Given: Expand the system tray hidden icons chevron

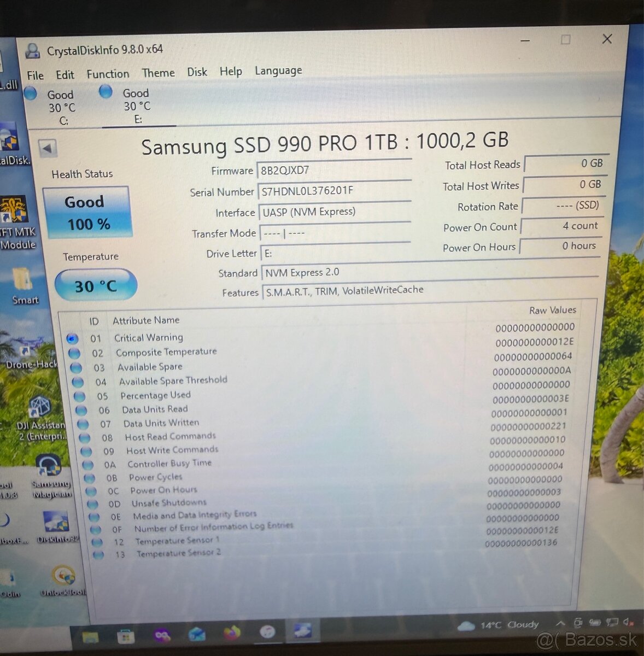Looking at the screenshot, I should (560, 623).
